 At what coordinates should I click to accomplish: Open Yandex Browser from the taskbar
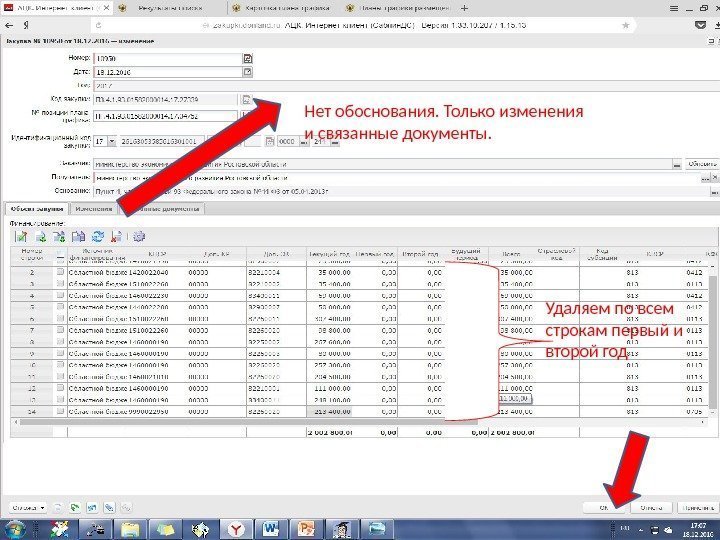click(x=235, y=530)
